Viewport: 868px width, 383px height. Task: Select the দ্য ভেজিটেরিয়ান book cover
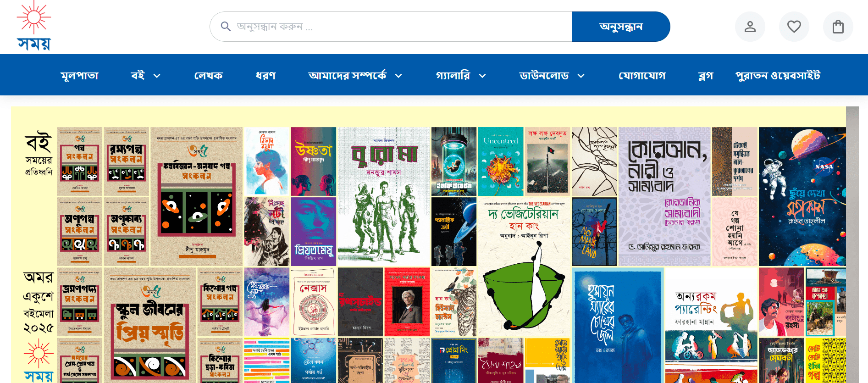[524, 267]
